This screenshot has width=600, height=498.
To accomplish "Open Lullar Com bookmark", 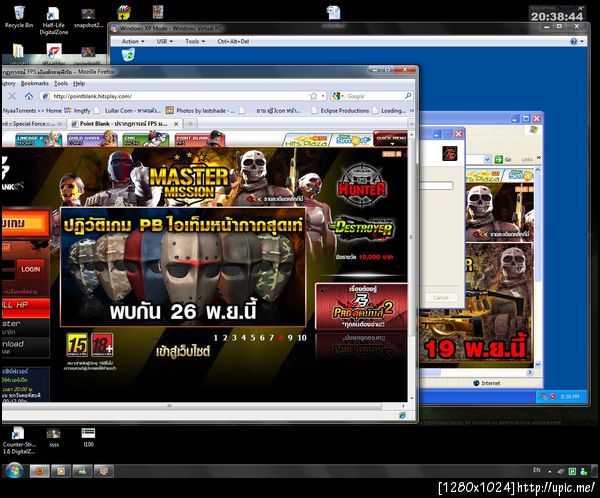I will coord(127,111).
